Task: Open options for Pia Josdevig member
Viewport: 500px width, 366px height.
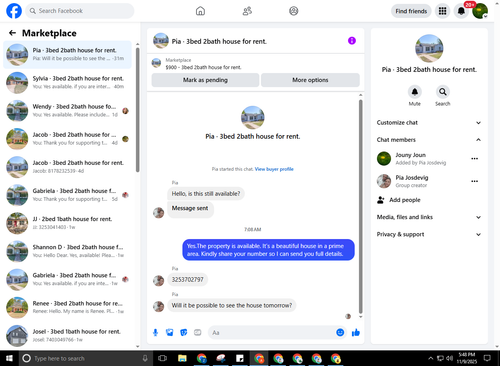Action: click(474, 181)
